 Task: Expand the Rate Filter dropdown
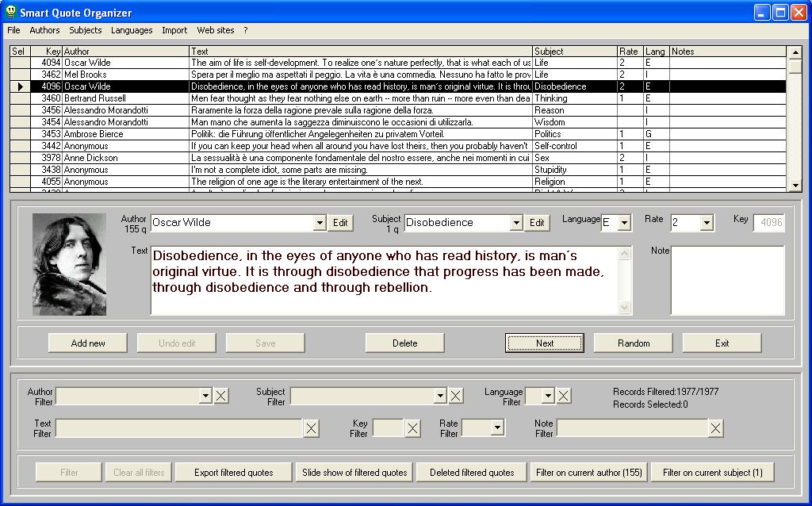497,428
